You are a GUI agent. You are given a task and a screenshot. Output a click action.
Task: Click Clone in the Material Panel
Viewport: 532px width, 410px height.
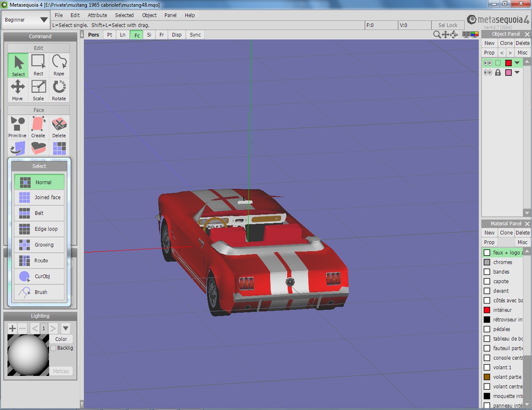click(506, 232)
